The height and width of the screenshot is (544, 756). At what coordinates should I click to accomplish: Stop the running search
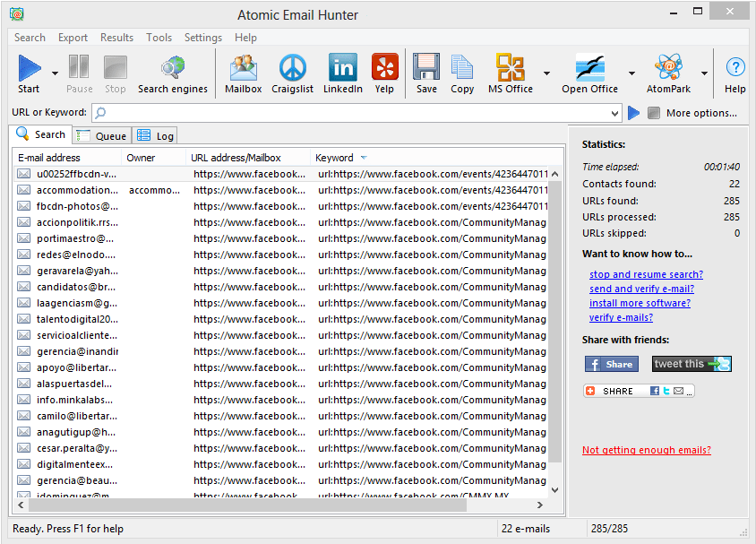point(114,73)
